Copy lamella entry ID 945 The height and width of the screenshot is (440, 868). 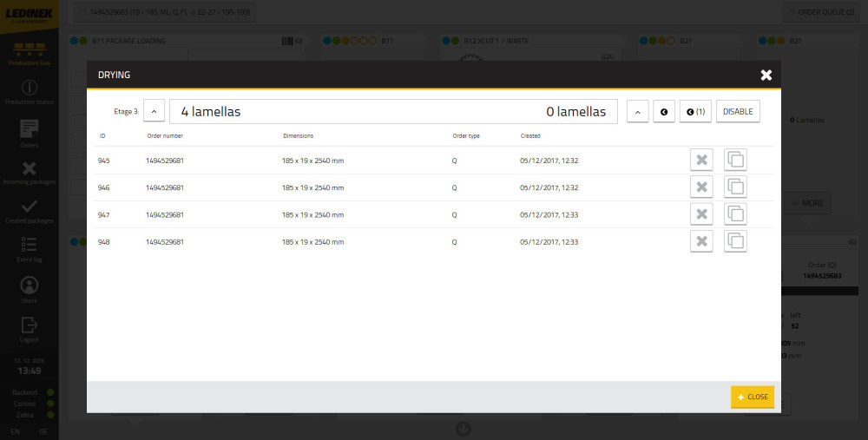[735, 161]
